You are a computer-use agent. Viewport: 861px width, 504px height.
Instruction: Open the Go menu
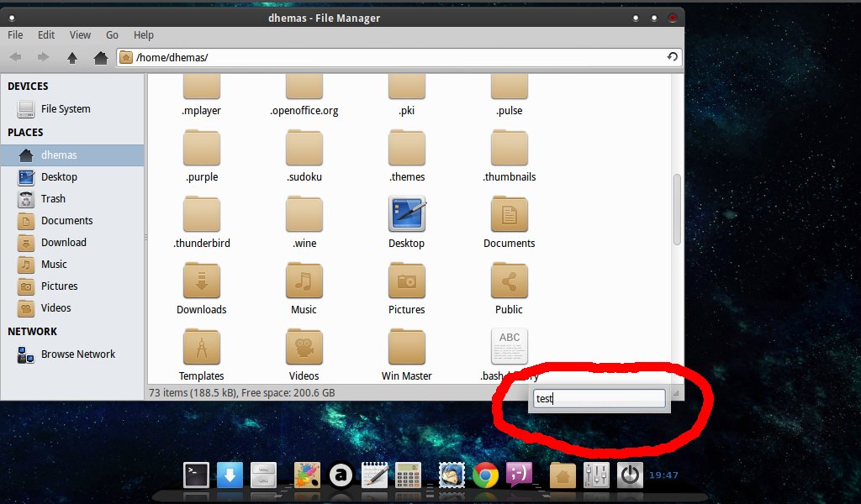pos(112,35)
